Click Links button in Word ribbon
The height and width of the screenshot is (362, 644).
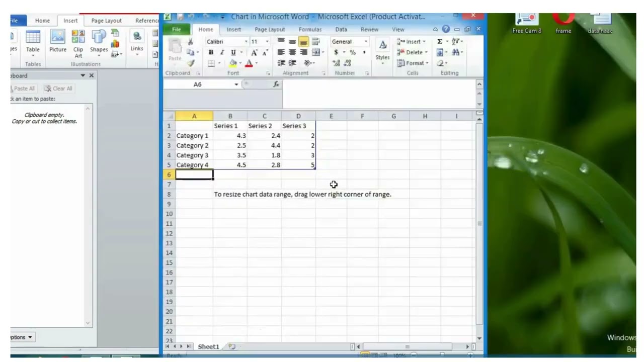[137, 43]
